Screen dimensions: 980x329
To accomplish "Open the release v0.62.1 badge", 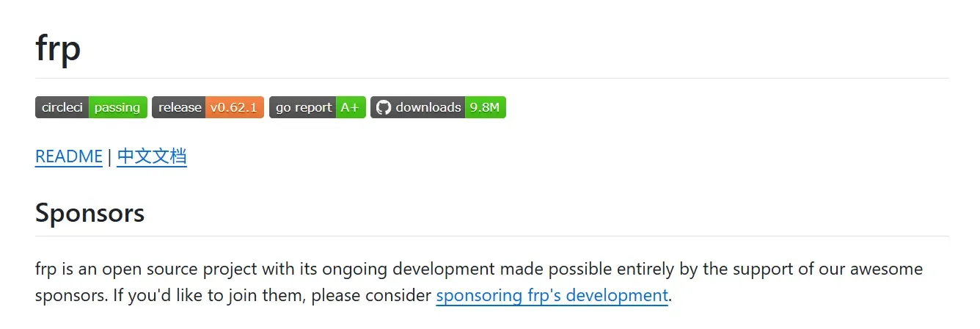I will (208, 107).
